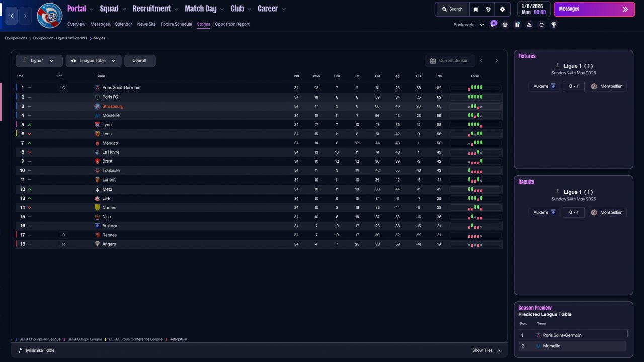Image resolution: width=644 pixels, height=362 pixels.
Task: Open the Marseille team link in league table
Action: coord(111,115)
